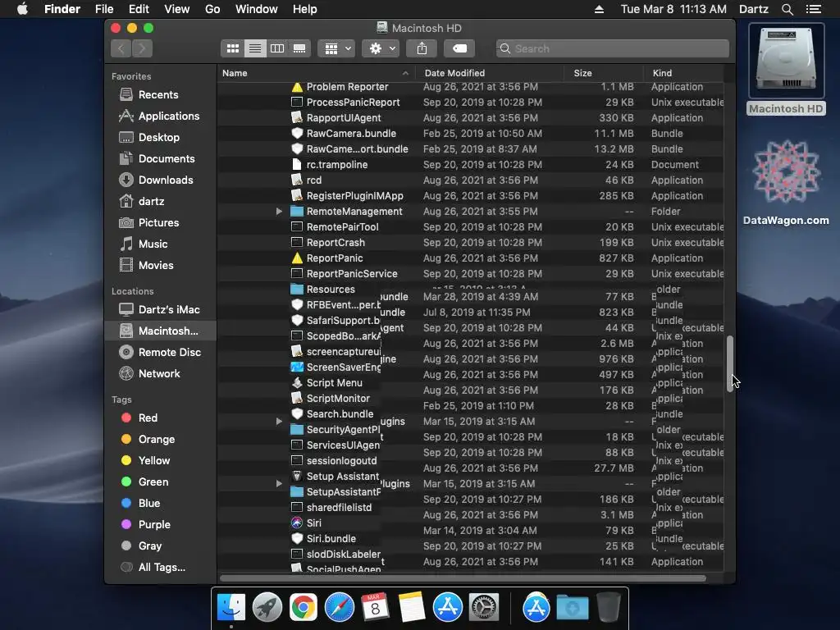The width and height of the screenshot is (840, 630).
Task: Click the Back navigation arrow
Action: point(121,48)
